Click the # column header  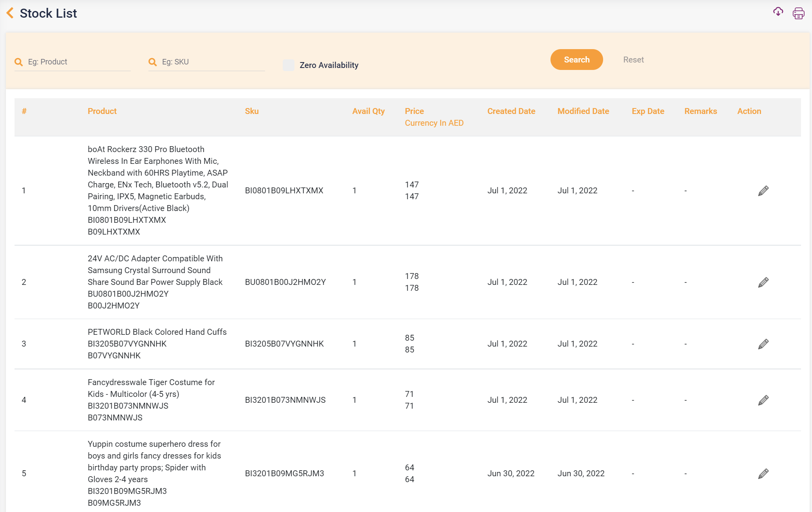tap(24, 111)
